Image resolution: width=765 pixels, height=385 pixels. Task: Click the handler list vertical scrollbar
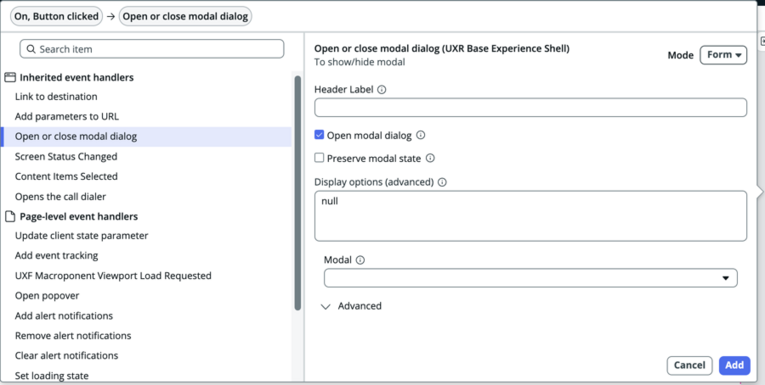point(298,193)
